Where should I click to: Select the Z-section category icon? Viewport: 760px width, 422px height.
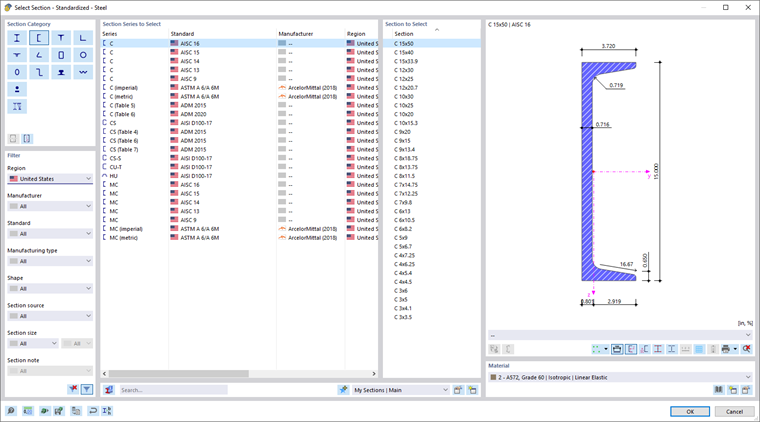pos(39,72)
